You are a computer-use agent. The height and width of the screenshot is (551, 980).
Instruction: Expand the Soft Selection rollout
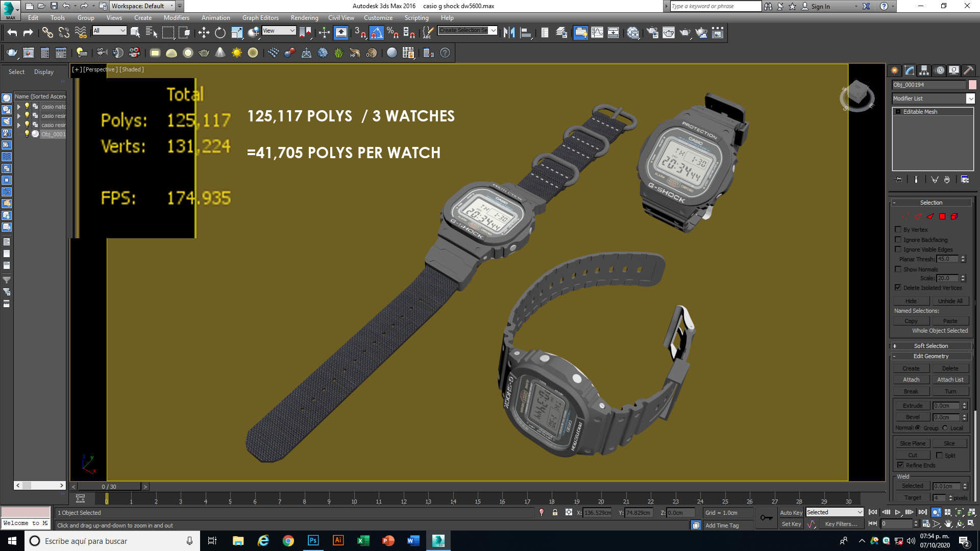931,346
